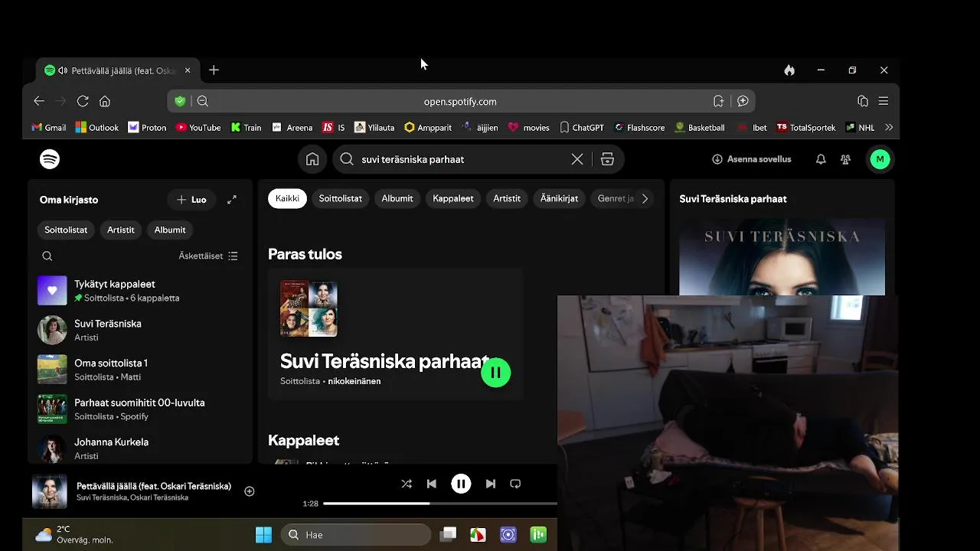Open the browser fire icon
The image size is (980, 551).
pos(789,70)
